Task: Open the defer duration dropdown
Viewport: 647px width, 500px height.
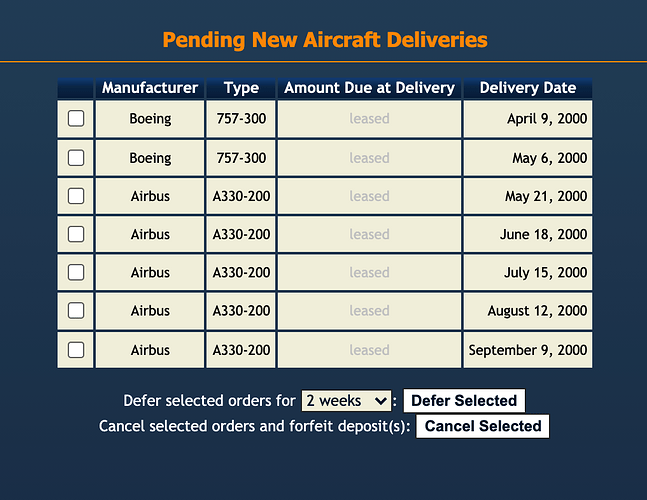Action: (346, 401)
